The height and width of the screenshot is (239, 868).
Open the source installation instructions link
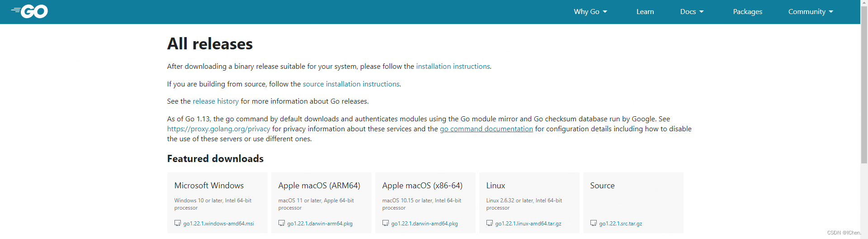tap(351, 84)
